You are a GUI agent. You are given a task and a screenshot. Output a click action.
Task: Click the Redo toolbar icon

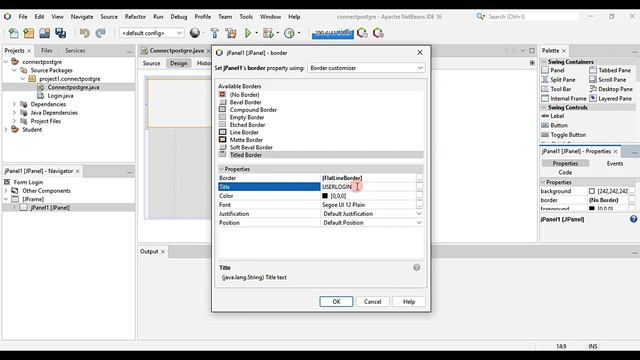100,33
